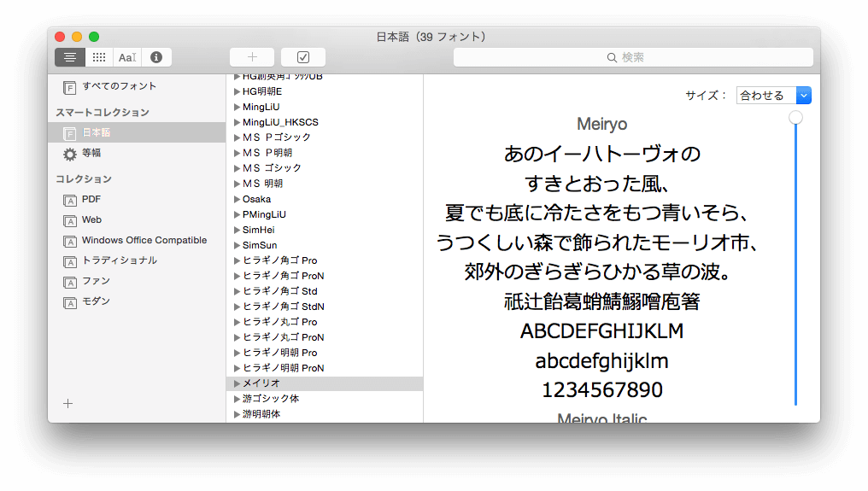Select ヒラギノ角ゴ StdN font
Image resolution: width=868 pixels, height=491 pixels.
point(325,307)
